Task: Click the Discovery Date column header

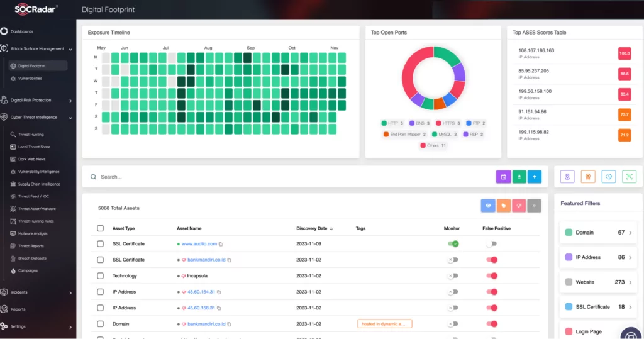Action: [312, 228]
